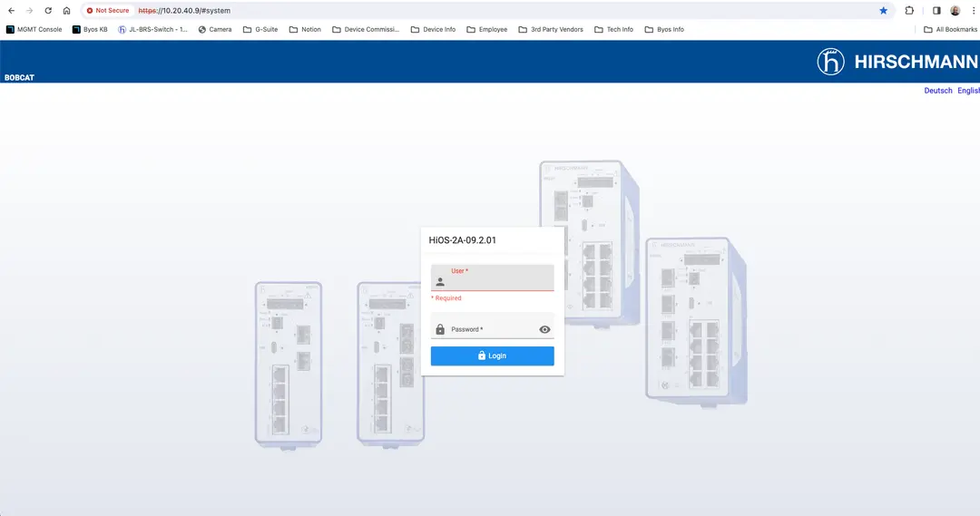Click the BOBCAT device label
Image resolution: width=980 pixels, height=516 pixels.
(19, 77)
